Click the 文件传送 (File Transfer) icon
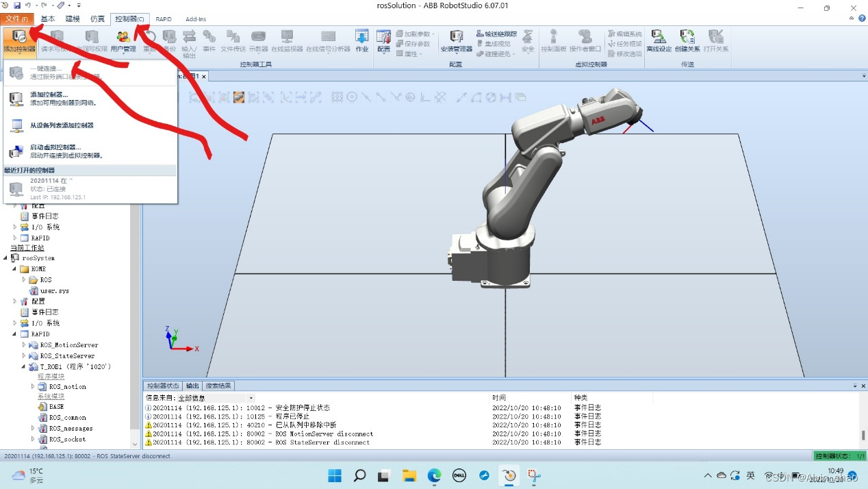 coord(233,41)
